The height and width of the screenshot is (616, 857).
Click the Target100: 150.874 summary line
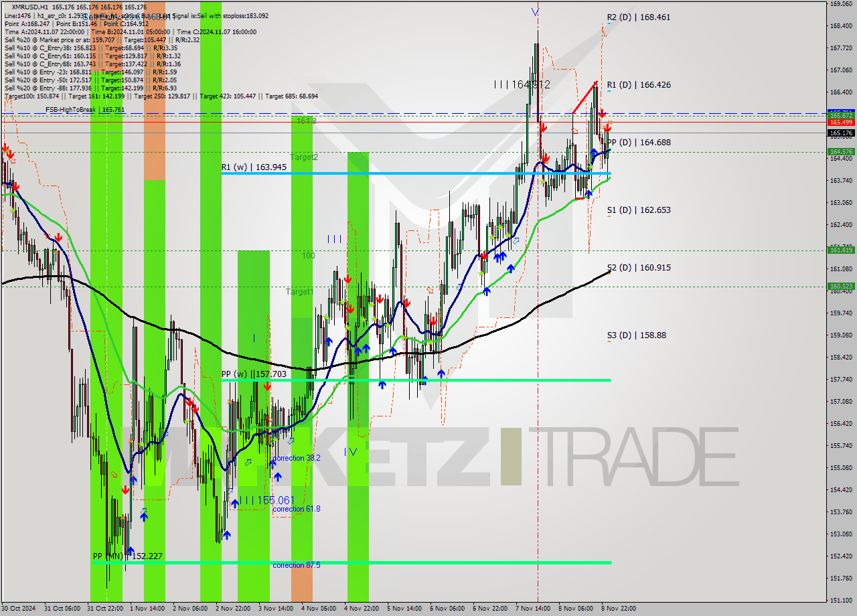pos(161,96)
